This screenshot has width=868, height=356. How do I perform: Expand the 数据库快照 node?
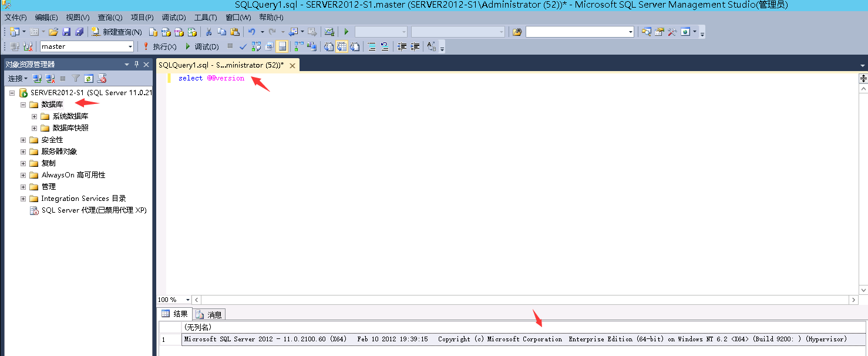[x=34, y=128]
